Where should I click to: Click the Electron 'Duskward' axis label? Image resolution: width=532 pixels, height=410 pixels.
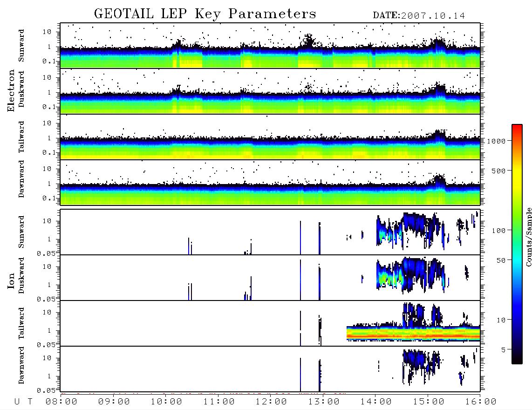[x=21, y=89]
